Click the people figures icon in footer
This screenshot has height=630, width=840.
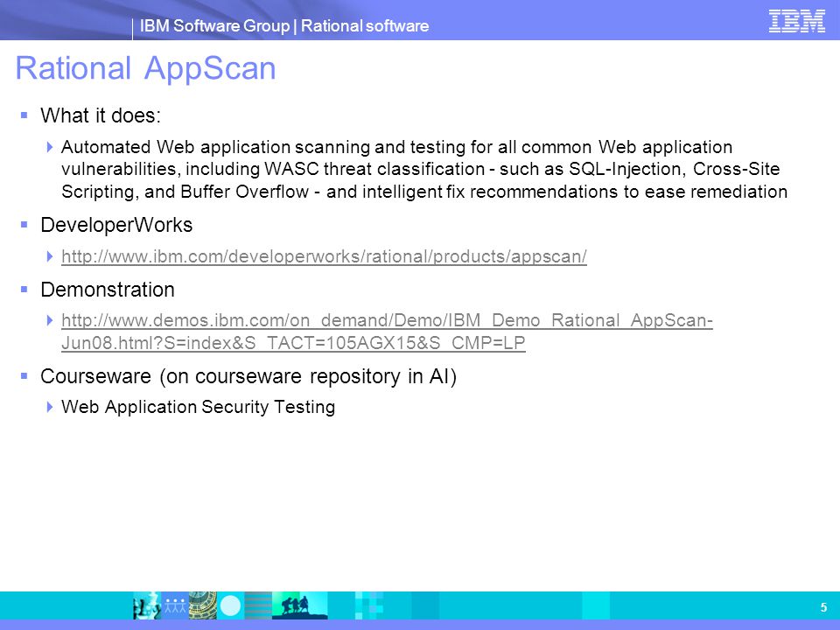175,605
